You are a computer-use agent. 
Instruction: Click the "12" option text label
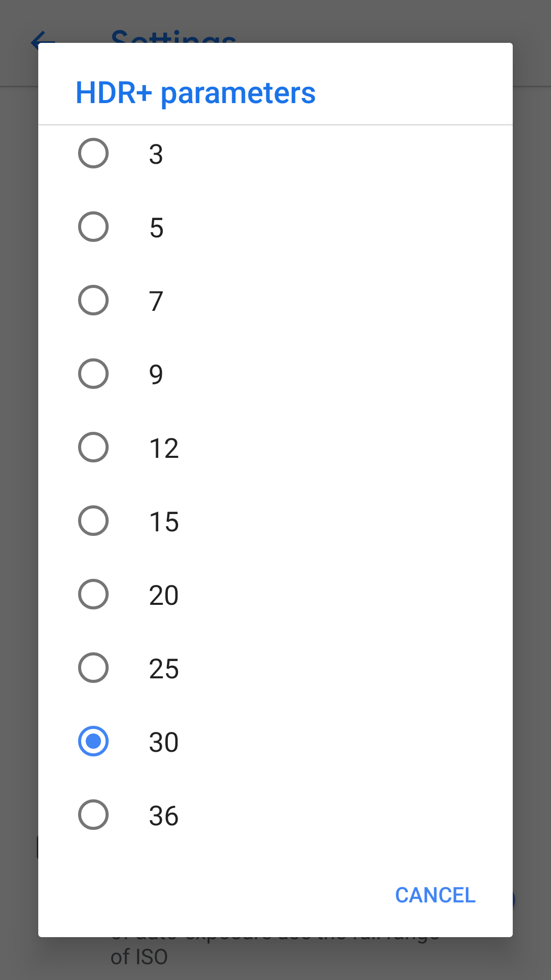tap(164, 448)
